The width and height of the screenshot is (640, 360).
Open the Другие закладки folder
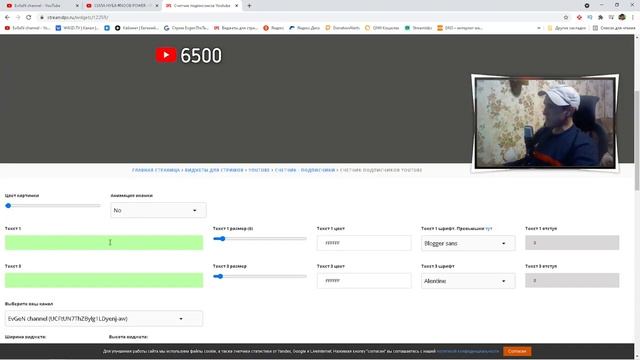pos(567,28)
